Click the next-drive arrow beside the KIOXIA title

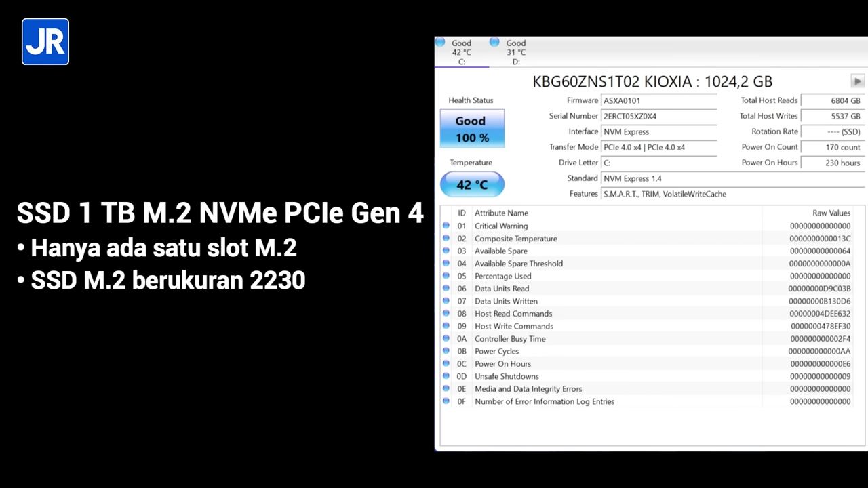[856, 81]
